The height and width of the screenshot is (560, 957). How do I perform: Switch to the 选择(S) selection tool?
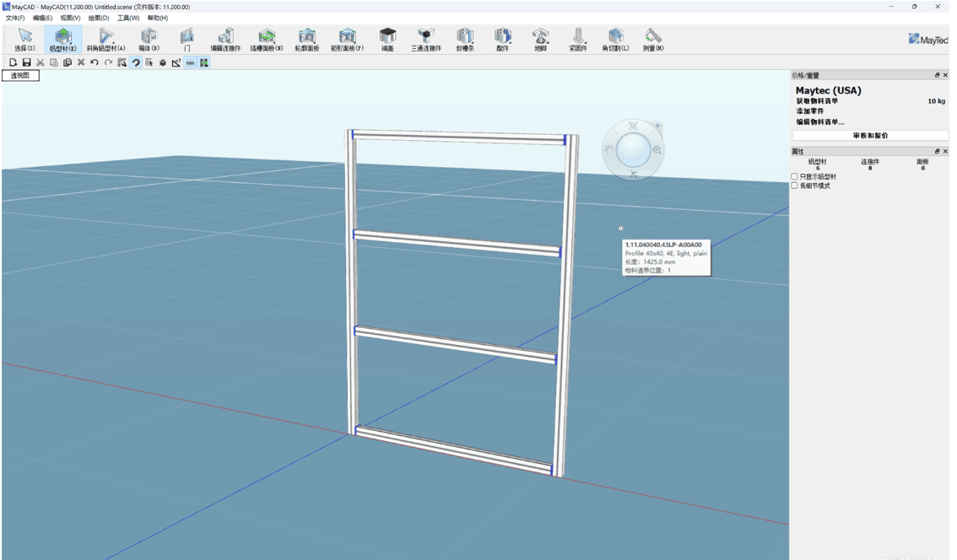point(24,38)
